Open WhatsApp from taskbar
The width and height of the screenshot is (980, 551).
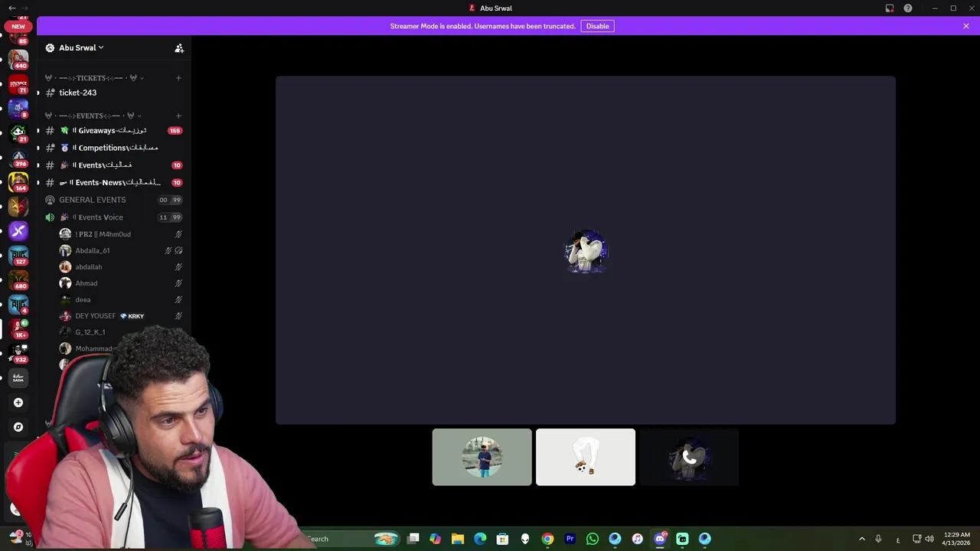[592, 539]
